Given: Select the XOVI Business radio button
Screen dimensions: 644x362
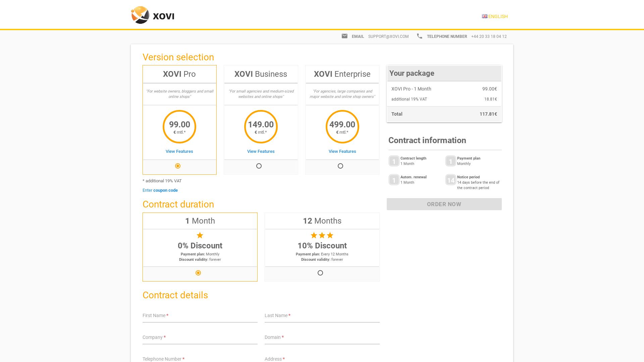Looking at the screenshot, I should (259, 166).
